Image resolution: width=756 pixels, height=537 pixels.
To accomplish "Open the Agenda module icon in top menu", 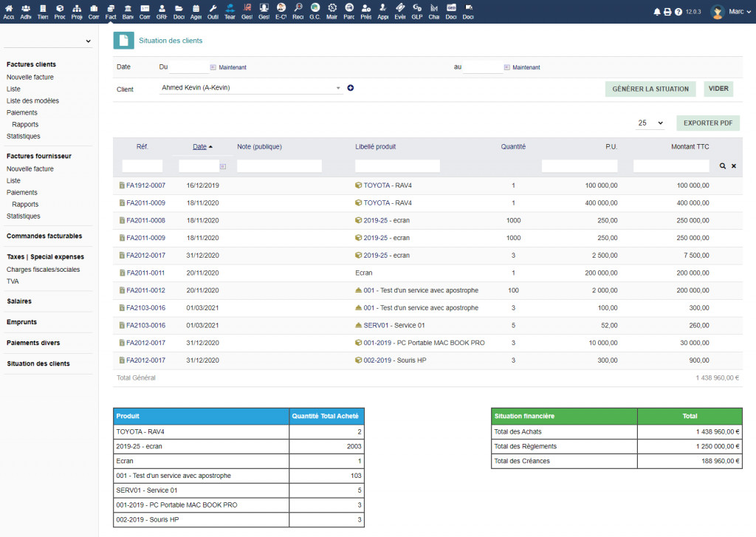I will pos(196,11).
